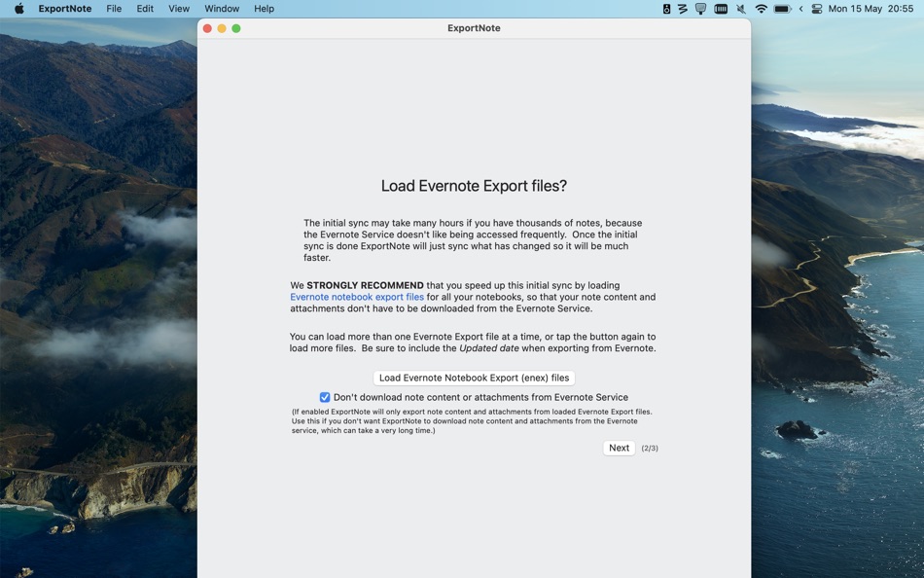Click the ExportNote window title text
924x578 pixels.
[x=474, y=27]
